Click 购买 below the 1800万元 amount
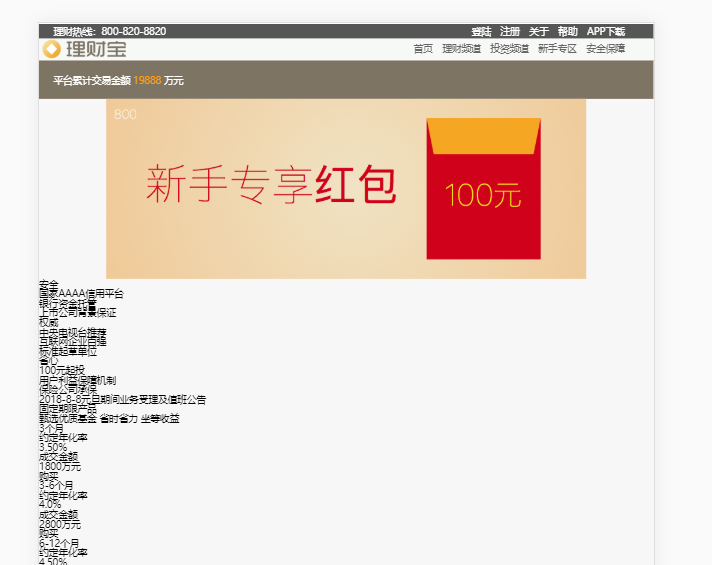This screenshot has width=712, height=565. pos(49,476)
